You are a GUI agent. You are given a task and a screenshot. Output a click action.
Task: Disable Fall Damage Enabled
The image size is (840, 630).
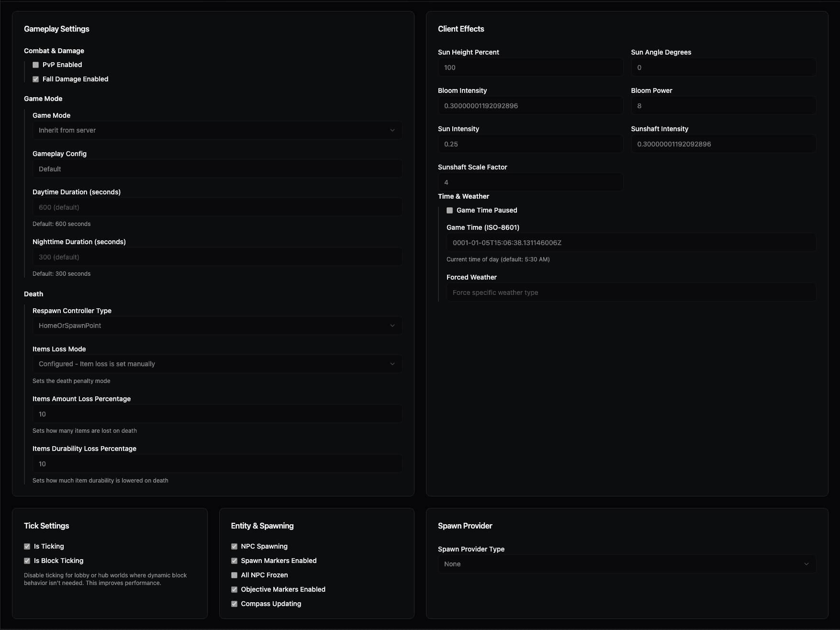click(35, 79)
